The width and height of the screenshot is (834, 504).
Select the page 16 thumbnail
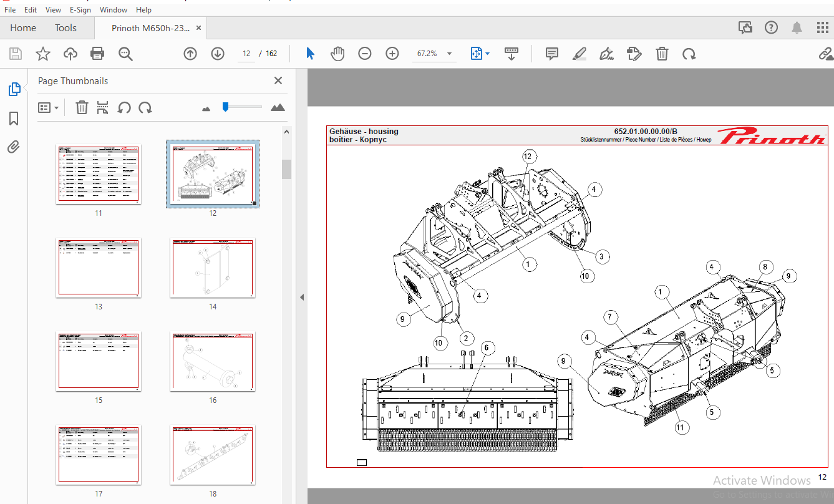213,361
